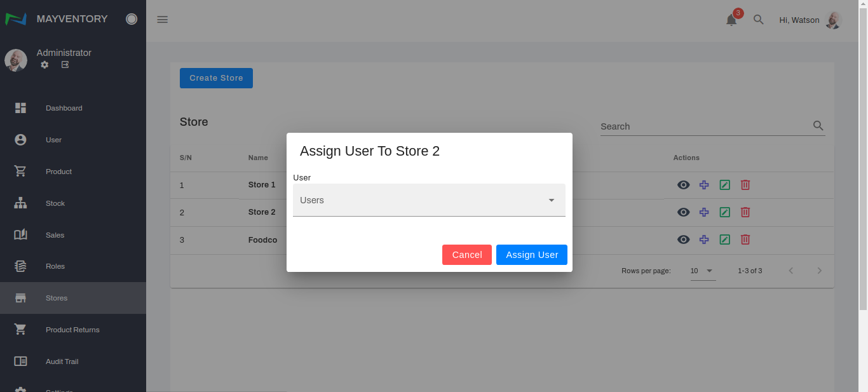Expand the rows per page selector
The height and width of the screenshot is (392, 868).
(x=703, y=271)
